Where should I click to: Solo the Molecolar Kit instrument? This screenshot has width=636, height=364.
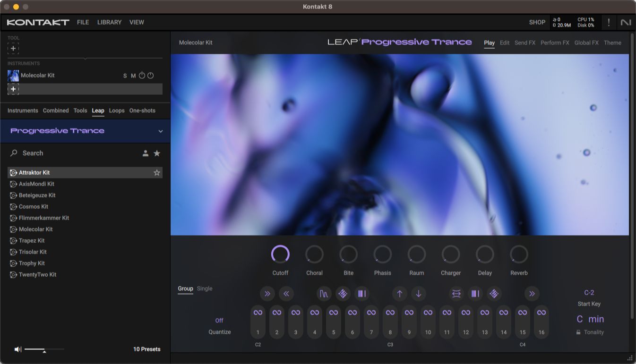125,76
